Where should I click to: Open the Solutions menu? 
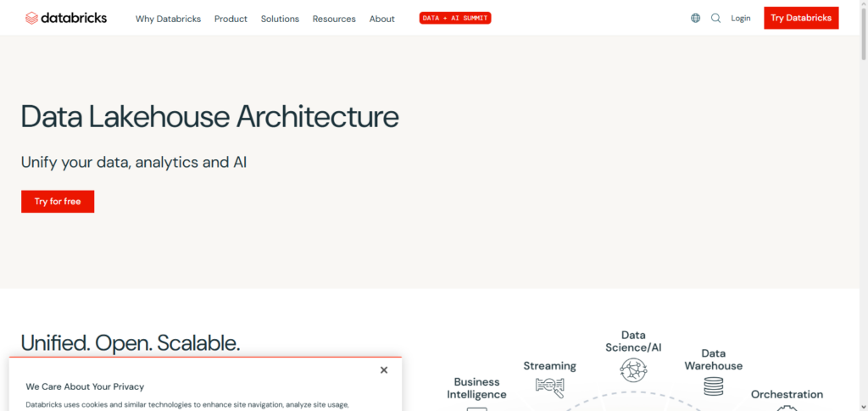280,19
